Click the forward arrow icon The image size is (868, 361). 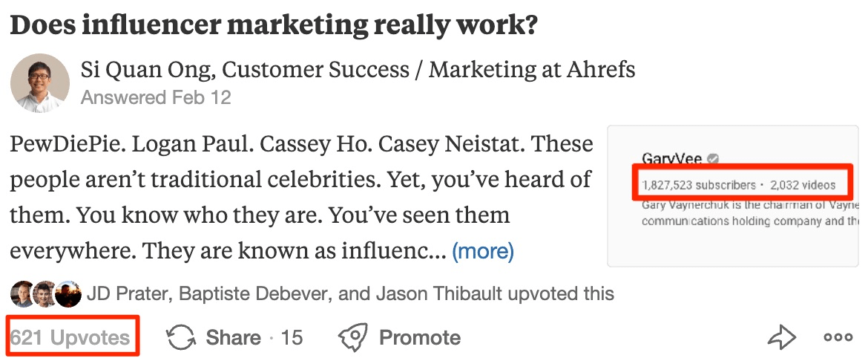[781, 338]
